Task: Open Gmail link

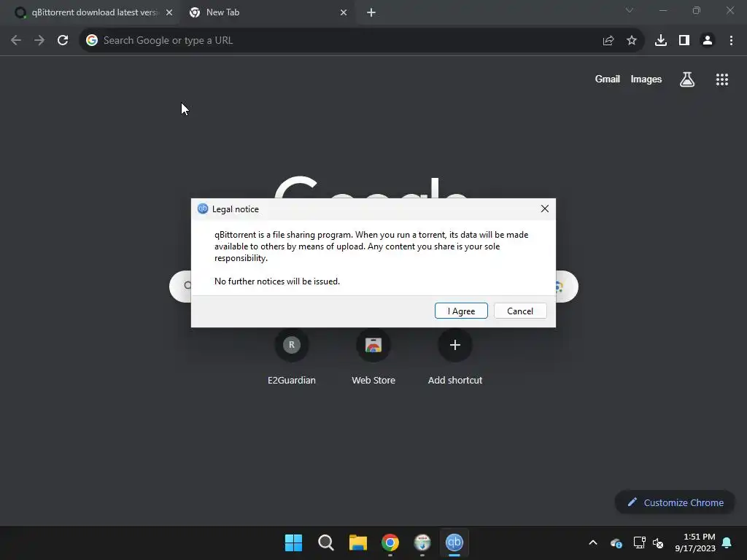Action: [x=607, y=79]
